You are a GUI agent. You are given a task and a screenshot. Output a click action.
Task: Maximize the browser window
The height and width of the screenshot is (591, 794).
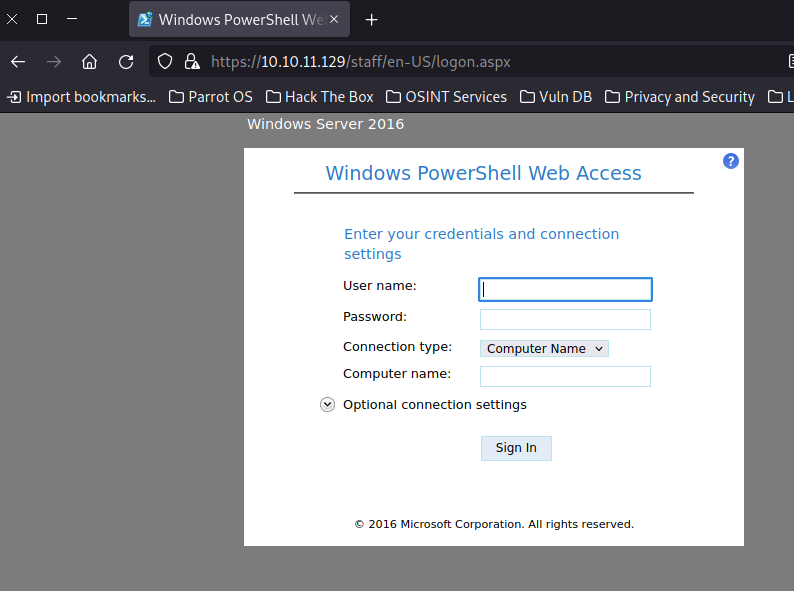(x=42, y=19)
